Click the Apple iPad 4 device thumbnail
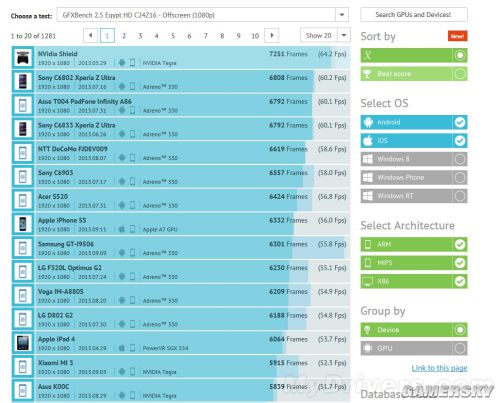This screenshot has height=403, width=500. click(x=23, y=343)
